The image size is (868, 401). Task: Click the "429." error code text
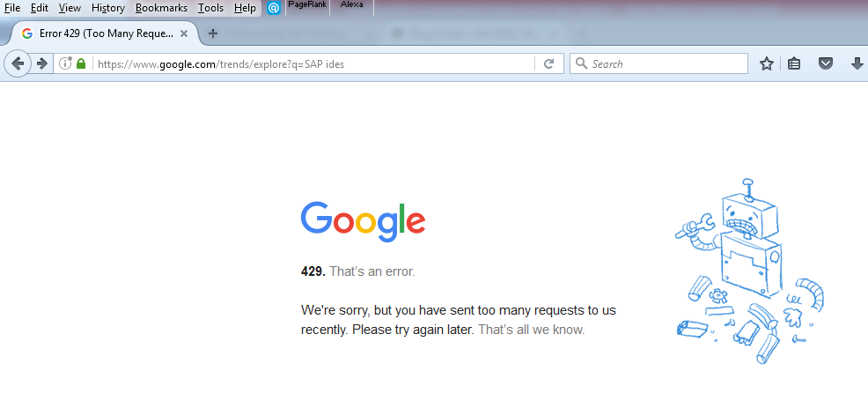313,272
